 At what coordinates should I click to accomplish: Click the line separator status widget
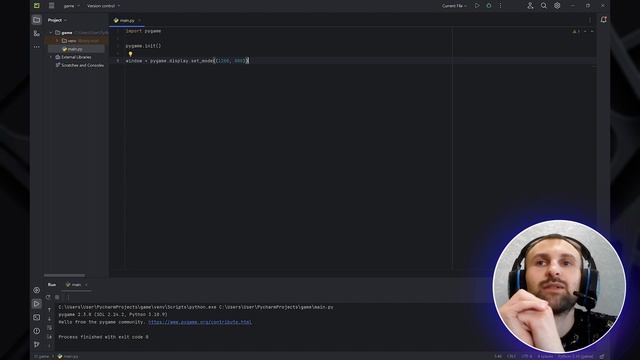511,356
